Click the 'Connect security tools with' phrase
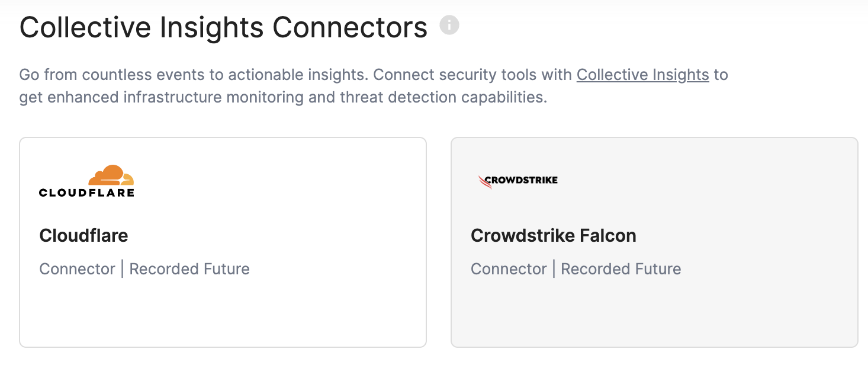 (472, 75)
